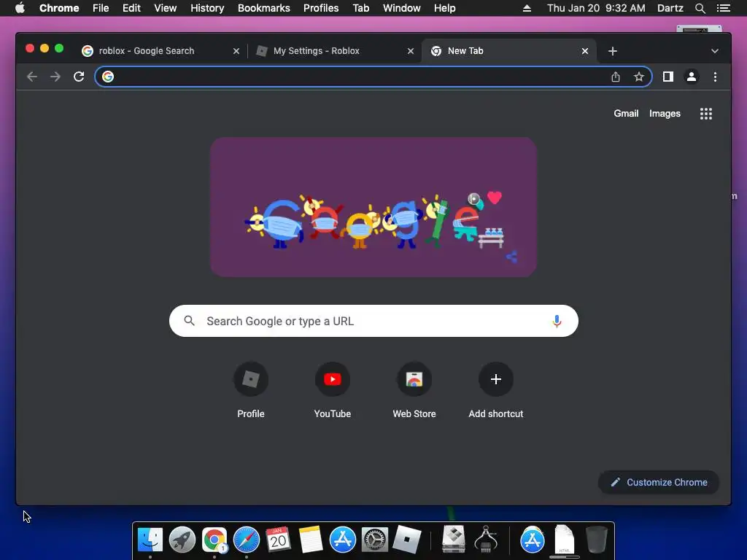
Task: Open Customize Chrome
Action: click(659, 483)
